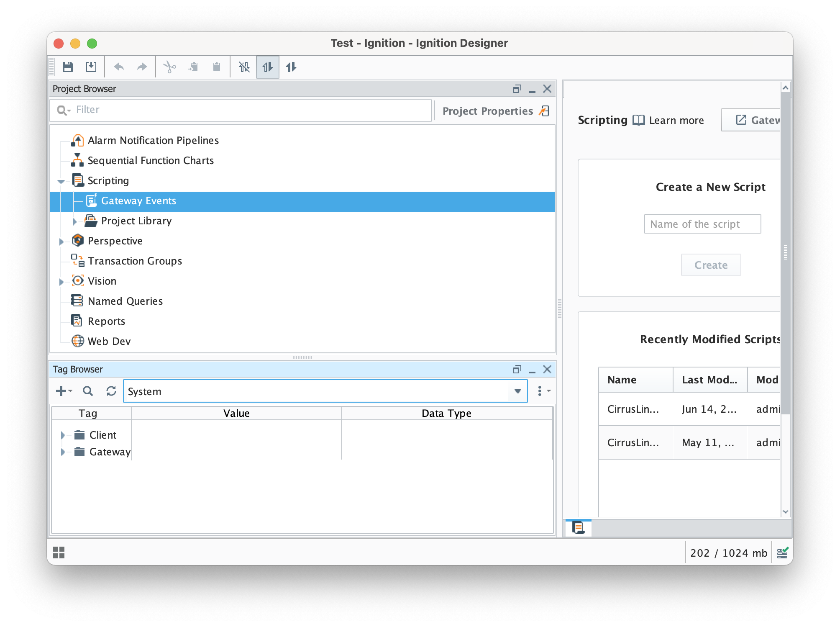Expand the Vision tree node
The width and height of the screenshot is (840, 627).
tap(61, 282)
